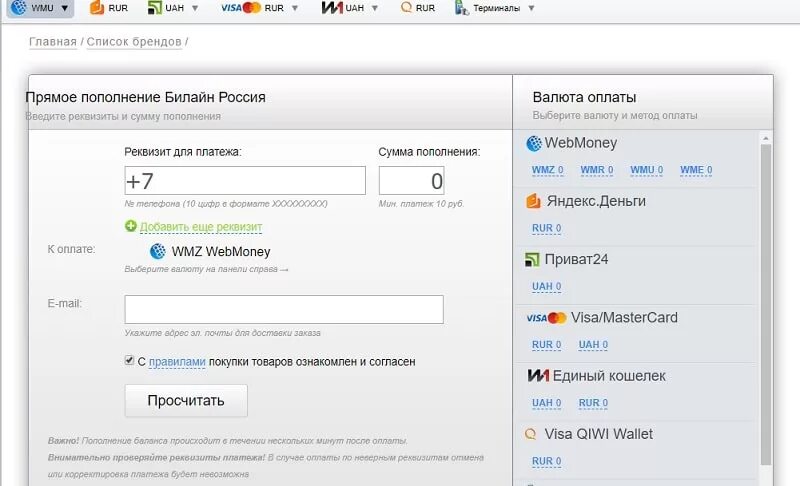Image resolution: width=800 pixels, height=486 pixels.
Task: Select the W1 UAH top tab
Action: click(343, 8)
